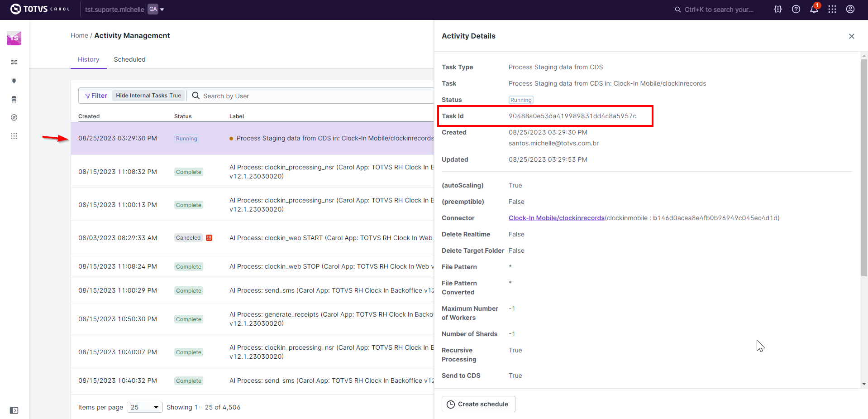This screenshot has width=868, height=419.
Task: Click the TOTVS Carol logo
Action: (40, 9)
